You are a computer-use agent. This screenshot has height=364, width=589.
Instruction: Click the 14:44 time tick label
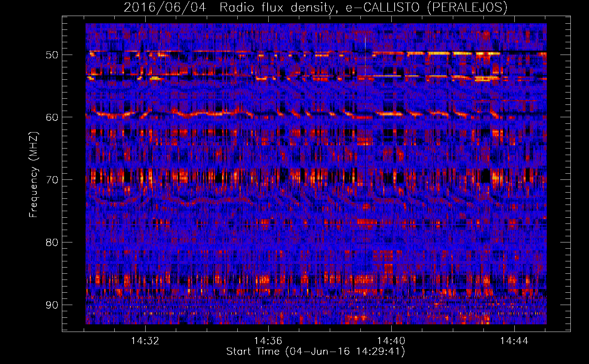pos(514,341)
